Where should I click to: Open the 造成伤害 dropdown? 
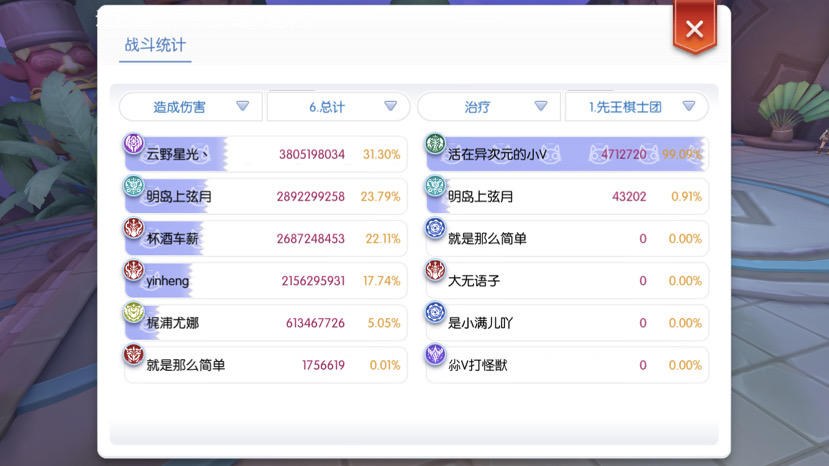coord(190,107)
